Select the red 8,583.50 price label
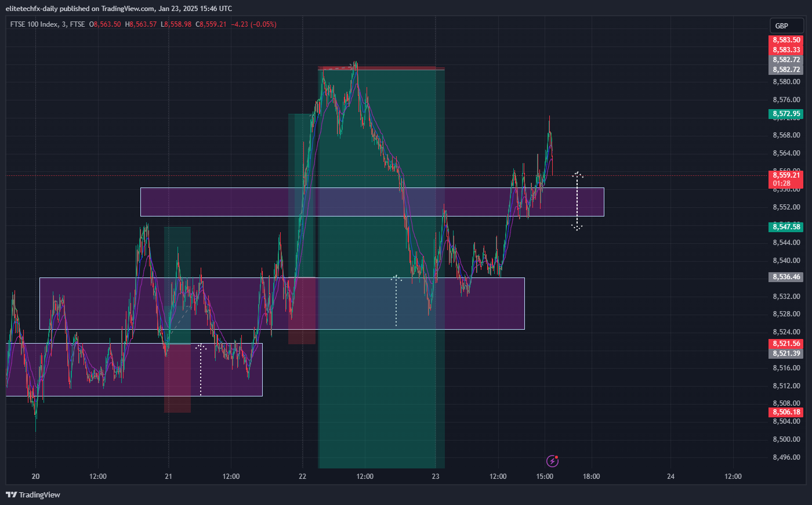Screen dimensions: 812x505 [786, 40]
